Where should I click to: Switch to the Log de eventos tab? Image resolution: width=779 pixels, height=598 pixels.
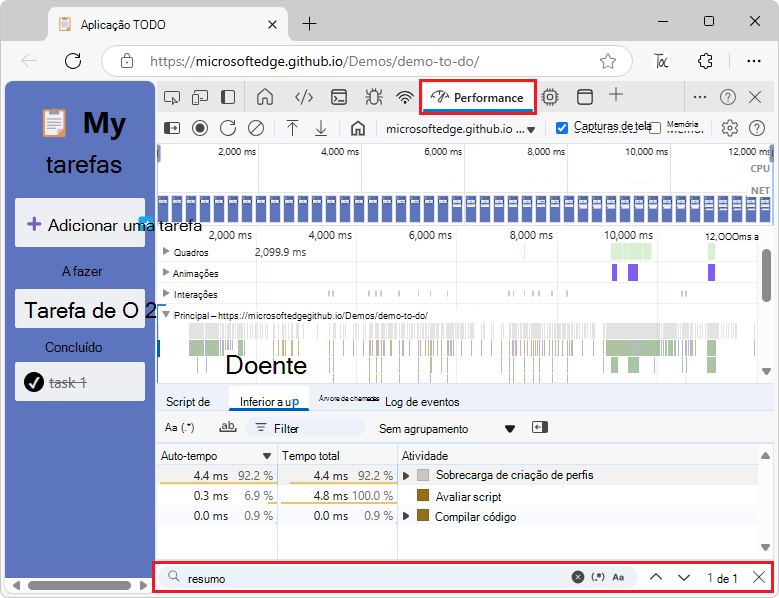click(x=422, y=402)
